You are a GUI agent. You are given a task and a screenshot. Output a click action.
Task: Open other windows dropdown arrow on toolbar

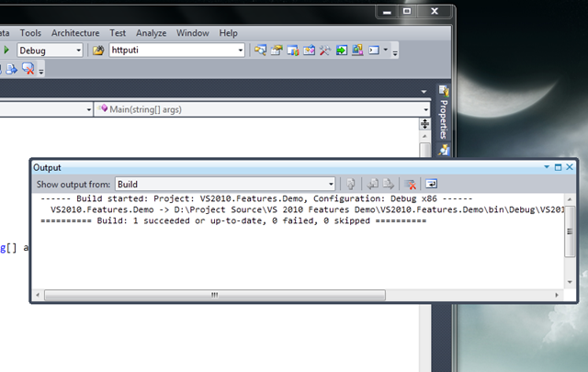click(386, 50)
